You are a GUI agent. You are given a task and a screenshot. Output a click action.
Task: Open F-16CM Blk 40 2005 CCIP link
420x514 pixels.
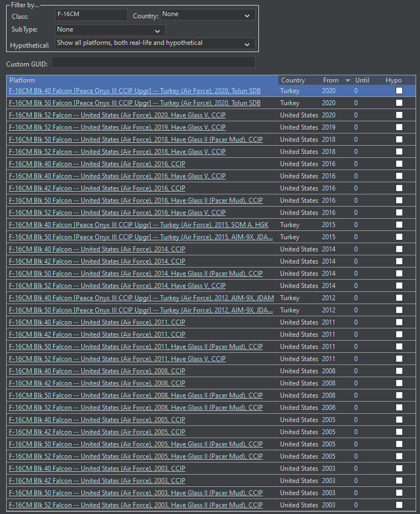97,420
